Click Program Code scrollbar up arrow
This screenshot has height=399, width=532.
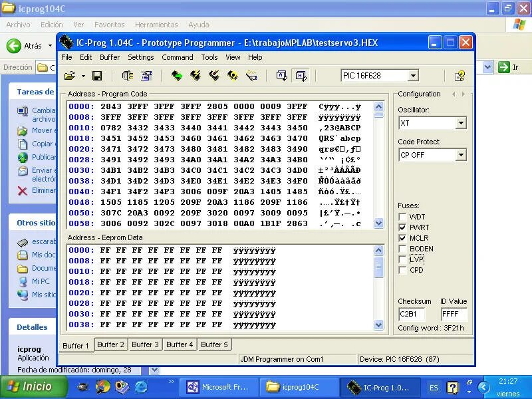coord(378,106)
